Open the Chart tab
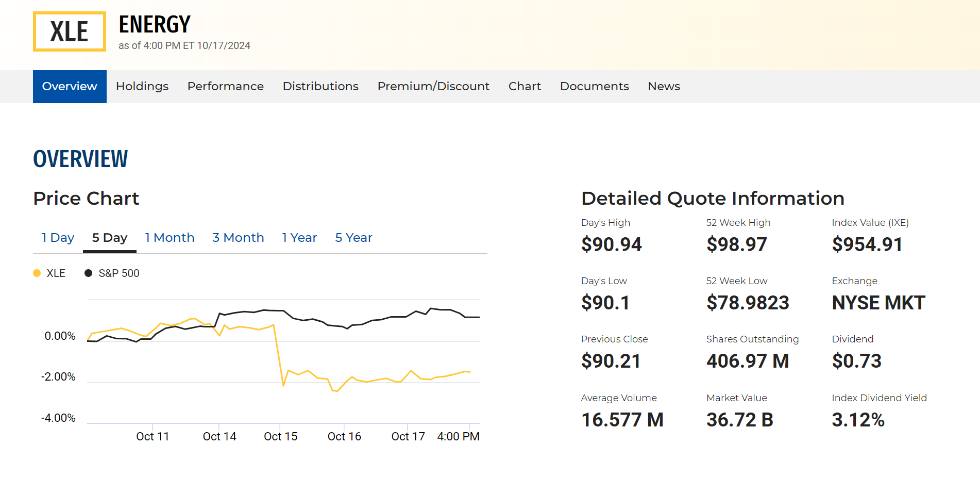This screenshot has width=980, height=477. (525, 87)
